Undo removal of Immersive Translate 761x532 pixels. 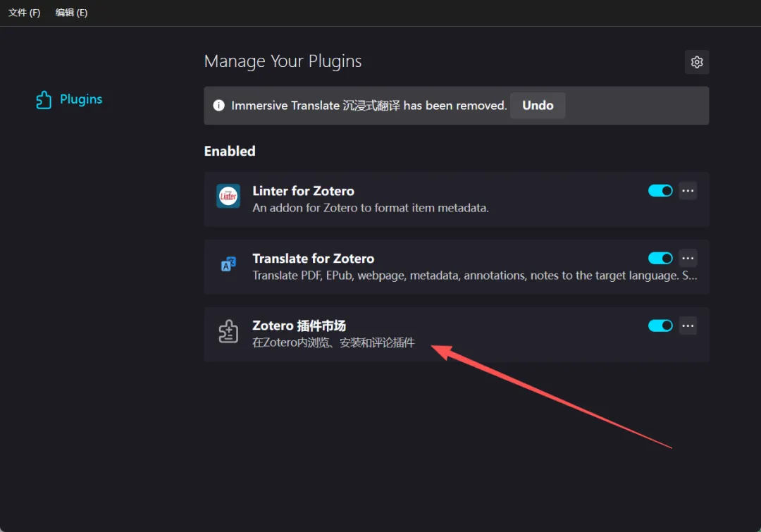tap(538, 105)
